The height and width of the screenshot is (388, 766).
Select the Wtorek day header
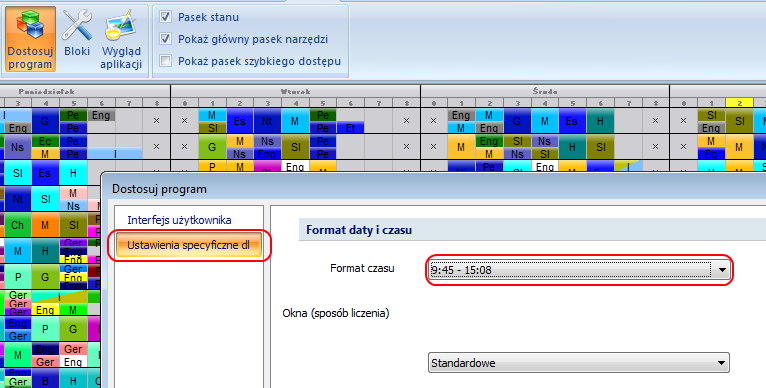tap(296, 91)
